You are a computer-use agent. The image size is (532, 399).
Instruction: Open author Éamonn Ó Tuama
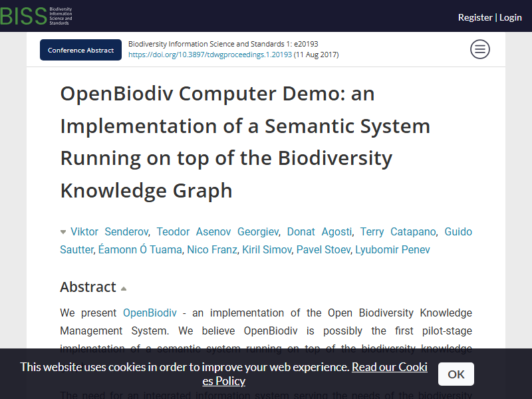point(140,250)
